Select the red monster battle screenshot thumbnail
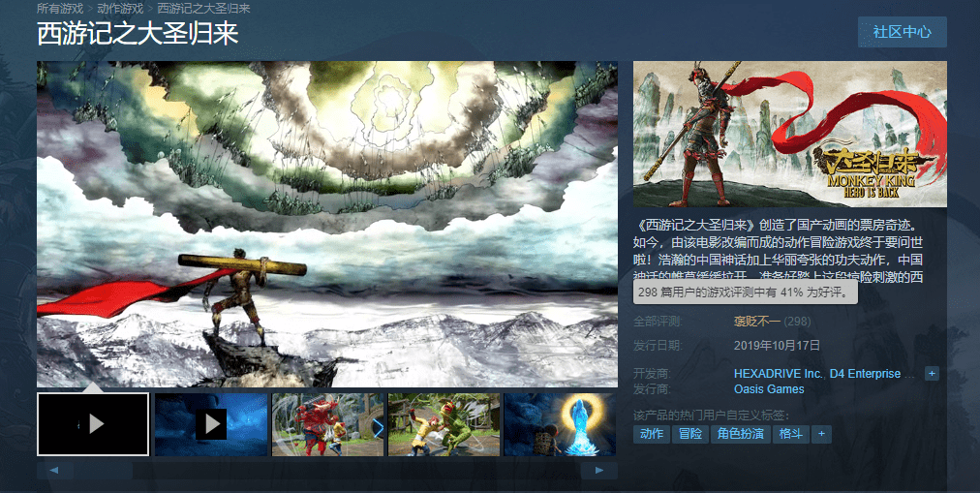This screenshot has width=980, height=493. coord(328,424)
